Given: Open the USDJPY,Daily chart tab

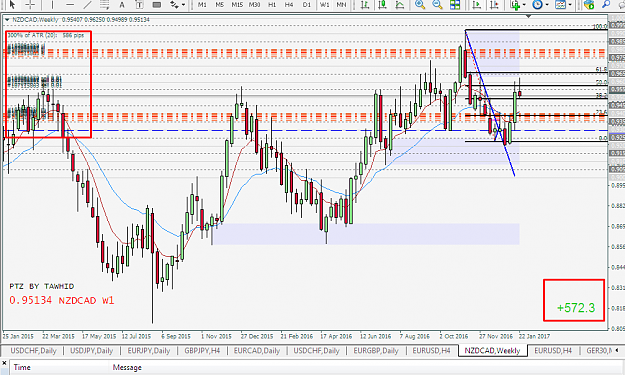Looking at the screenshot, I should click(92, 351).
